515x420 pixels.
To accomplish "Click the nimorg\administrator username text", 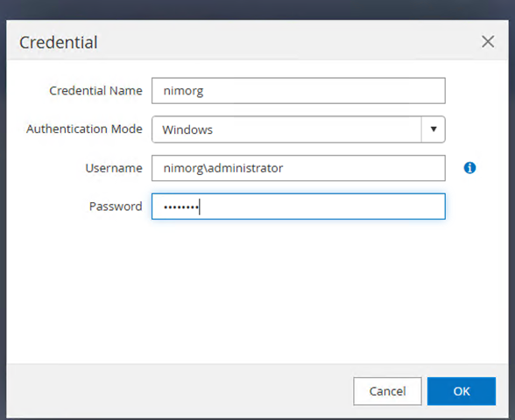I will [223, 168].
